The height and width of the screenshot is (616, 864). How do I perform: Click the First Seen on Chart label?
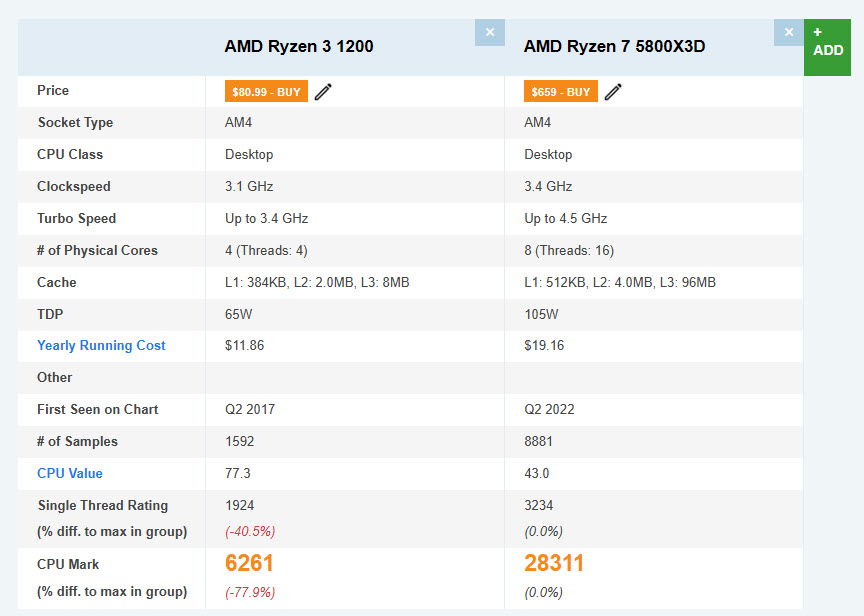point(98,409)
